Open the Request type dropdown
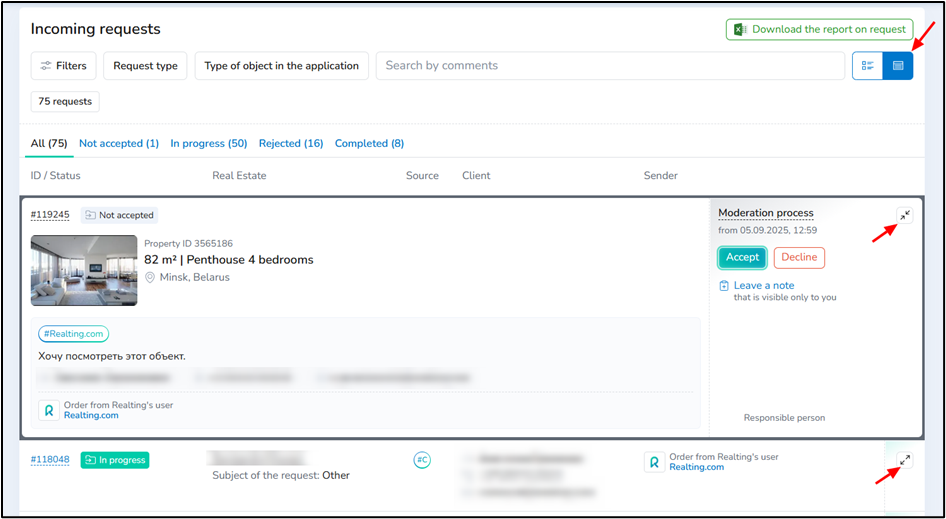The height and width of the screenshot is (519, 946). [x=145, y=66]
